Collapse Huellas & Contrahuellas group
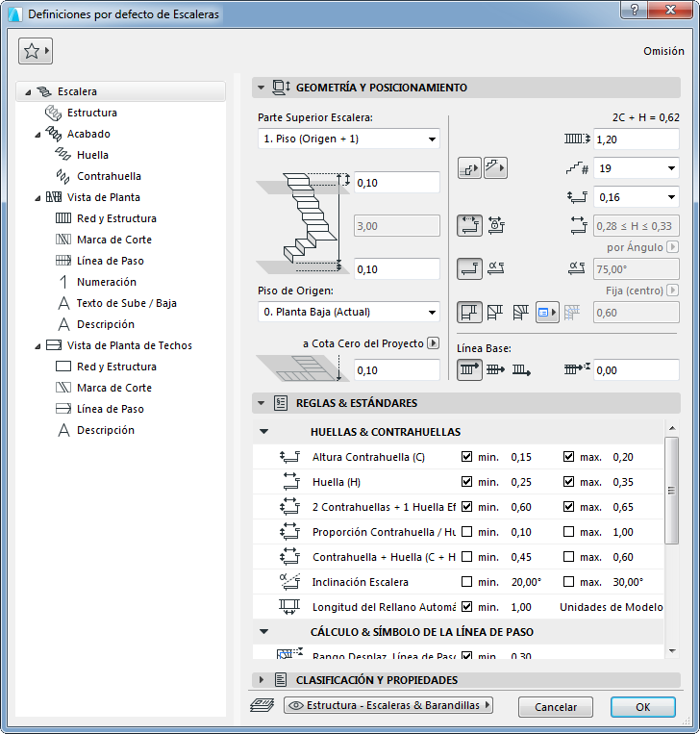 [264, 432]
